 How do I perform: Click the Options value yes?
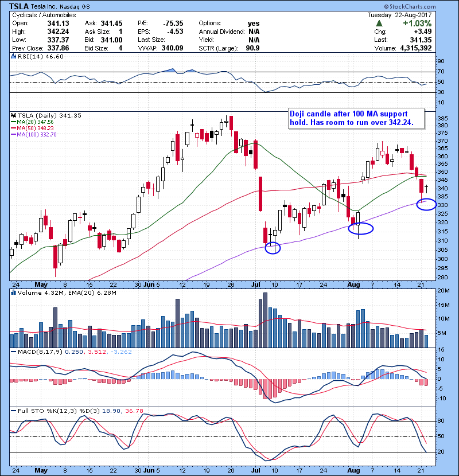tap(254, 24)
